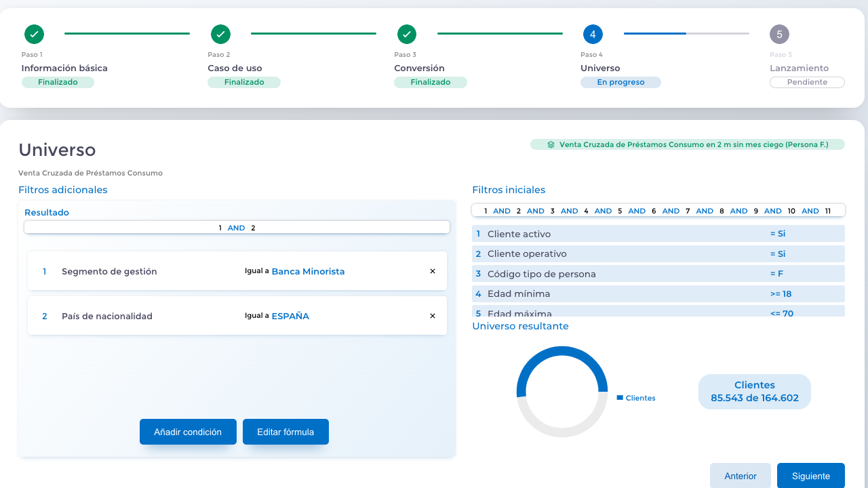Click the Finalizado badge under Información básica
Viewport: 868px width, 488px height.
click(58, 82)
